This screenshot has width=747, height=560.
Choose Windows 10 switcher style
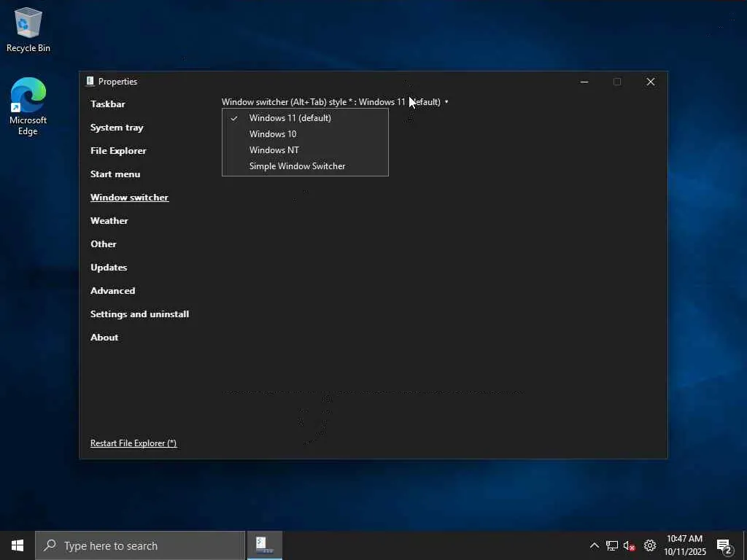pos(305,134)
